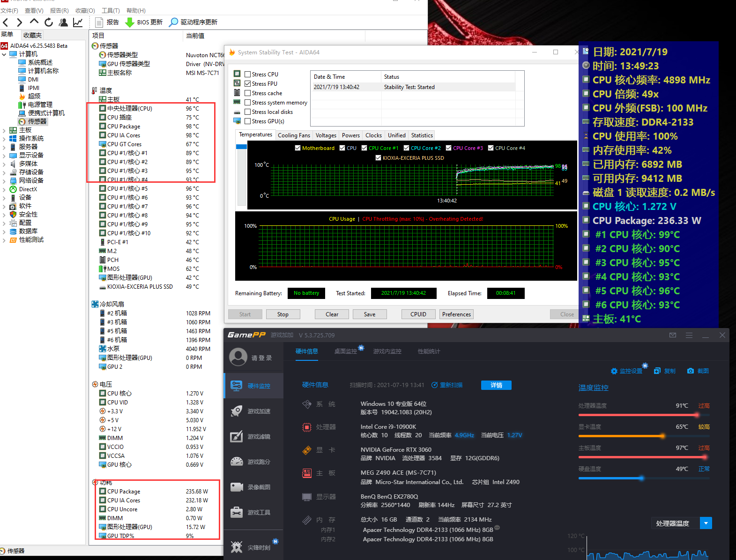Open the AIDA64 user profile toolbar icon
This screenshot has height=560, width=736.
pyautogui.click(x=63, y=22)
